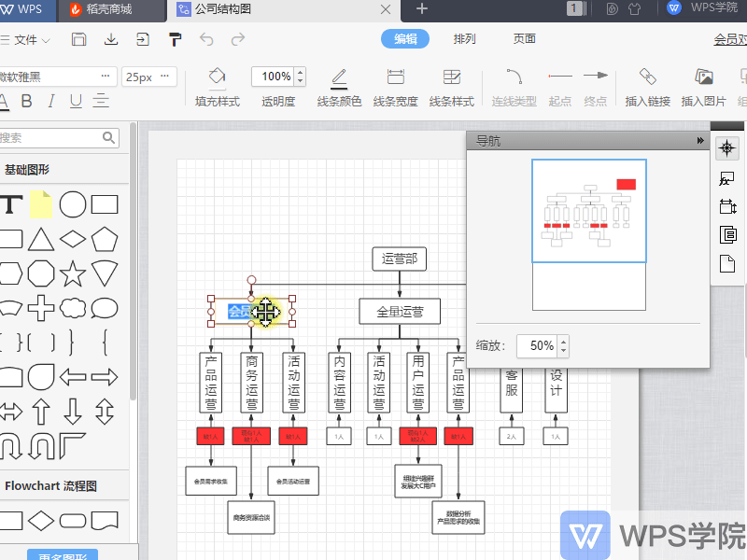This screenshot has height=560, width=747.
Task: Choose 线条颜色 line color
Action: [339, 88]
